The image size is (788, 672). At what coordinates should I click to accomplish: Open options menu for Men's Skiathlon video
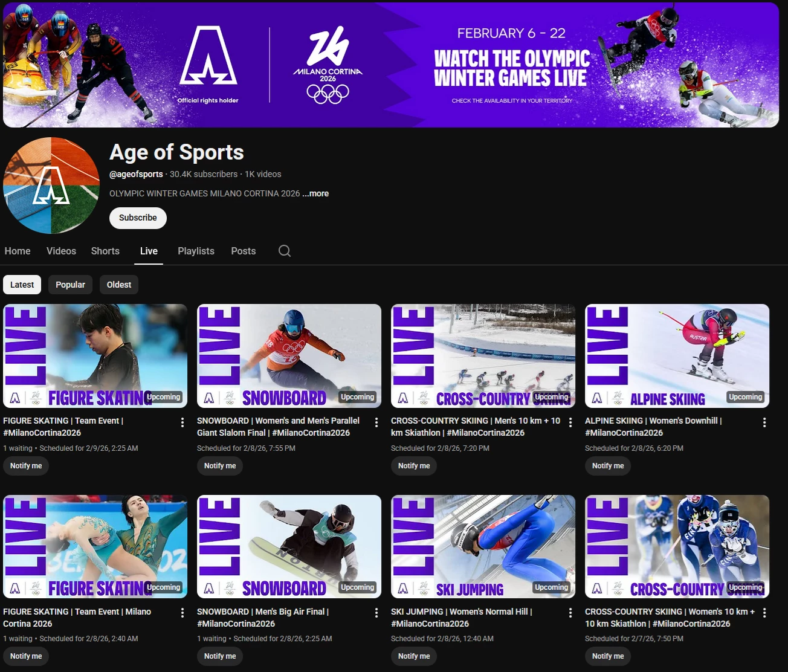[x=570, y=422]
